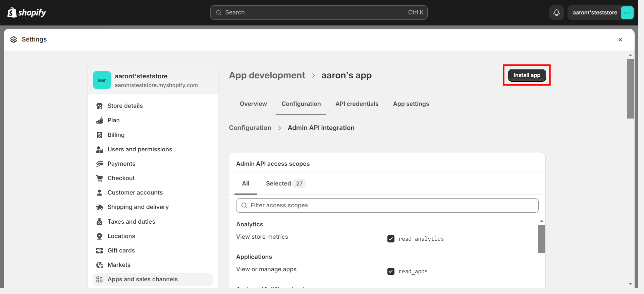Click the Configuration breadcrumb link
The width and height of the screenshot is (644, 294).
(250, 128)
